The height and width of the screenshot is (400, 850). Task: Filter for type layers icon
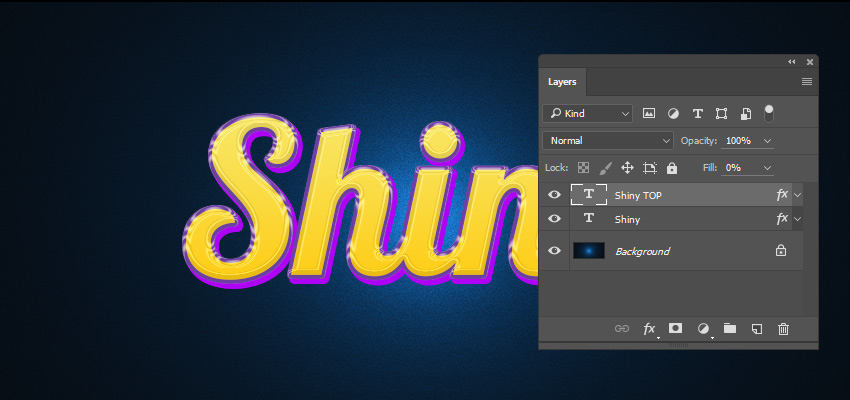(698, 113)
